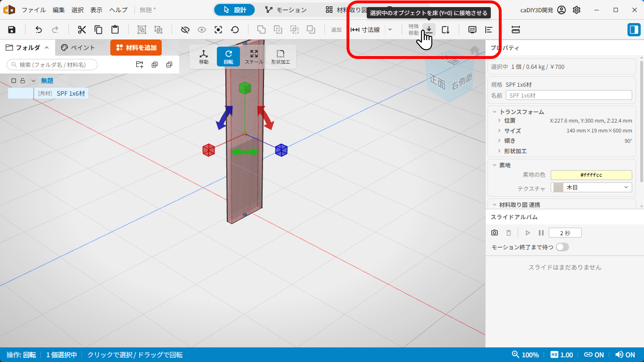Switch to the ペイント tab
Viewport: 644px width, 362px height.
click(78, 48)
